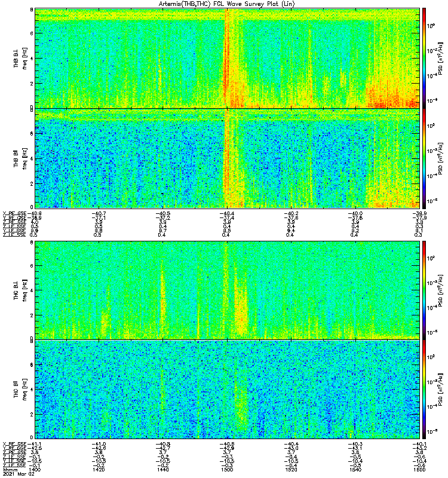Click the THC 'X_RE_GSE' row label
The image size is (448, 478).
pos(14,444)
